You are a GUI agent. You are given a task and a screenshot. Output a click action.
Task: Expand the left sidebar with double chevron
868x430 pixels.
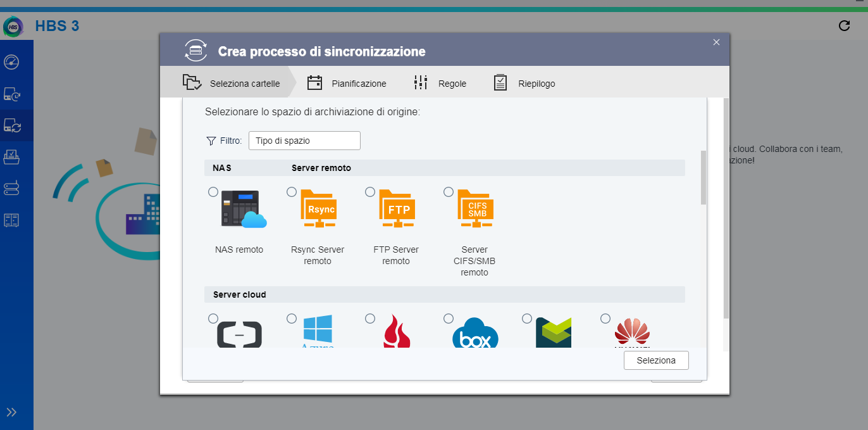tap(11, 412)
